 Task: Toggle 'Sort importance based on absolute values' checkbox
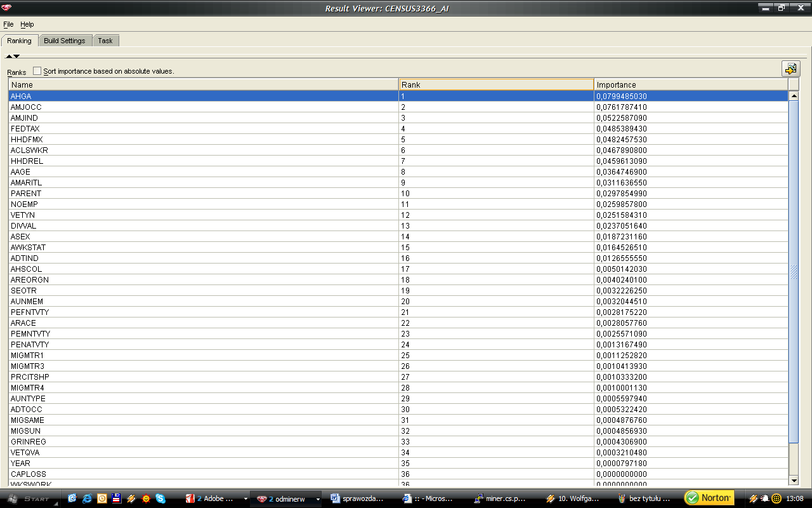coord(37,71)
